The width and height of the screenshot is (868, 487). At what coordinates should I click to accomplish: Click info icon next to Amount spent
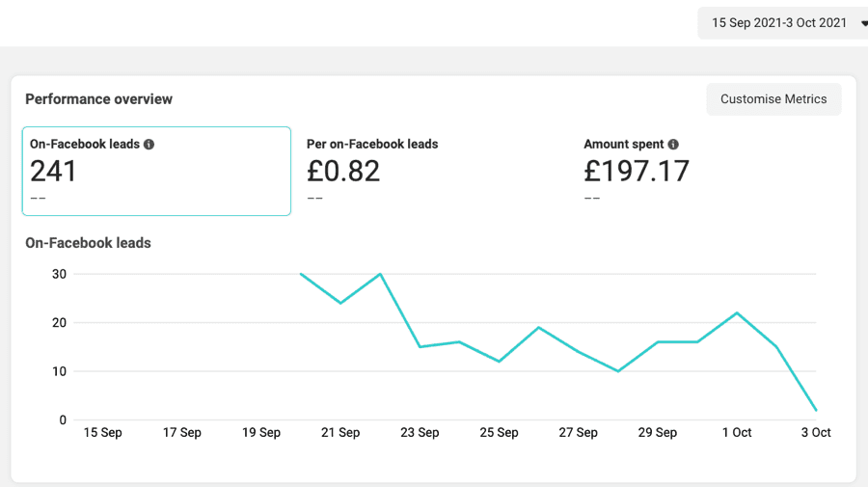click(x=673, y=145)
